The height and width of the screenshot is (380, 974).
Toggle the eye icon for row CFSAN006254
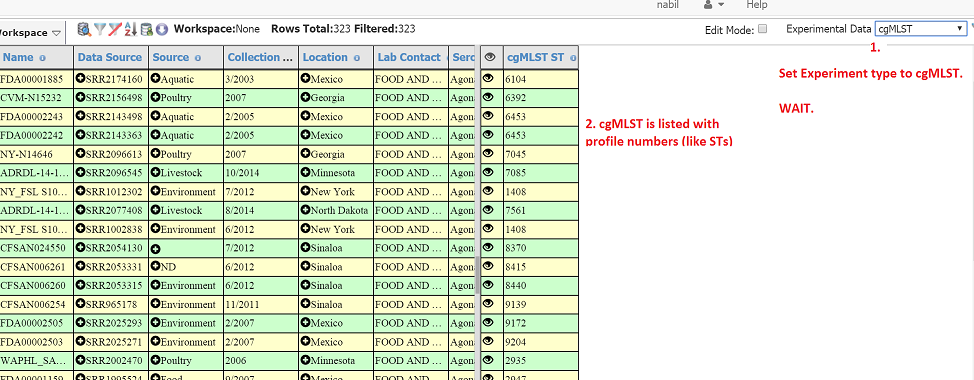tap(488, 304)
